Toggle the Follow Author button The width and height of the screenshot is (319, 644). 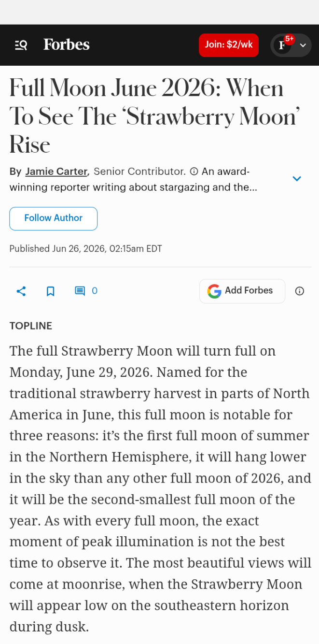pos(54,218)
